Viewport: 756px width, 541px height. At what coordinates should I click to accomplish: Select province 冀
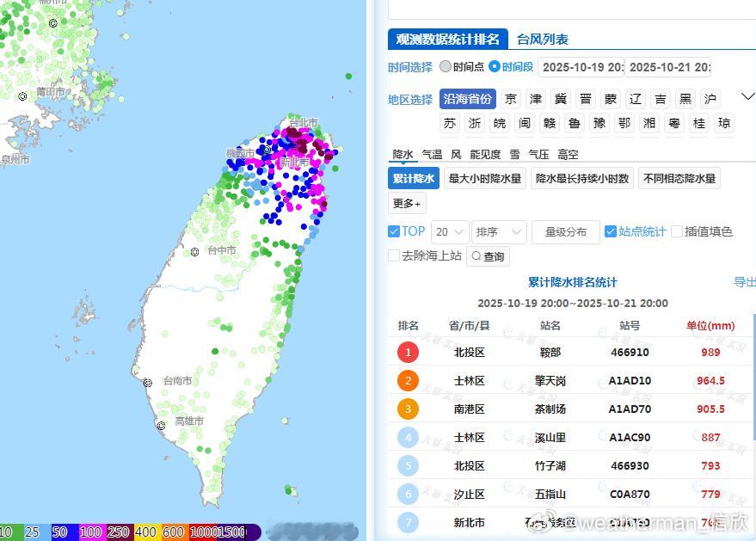click(560, 99)
